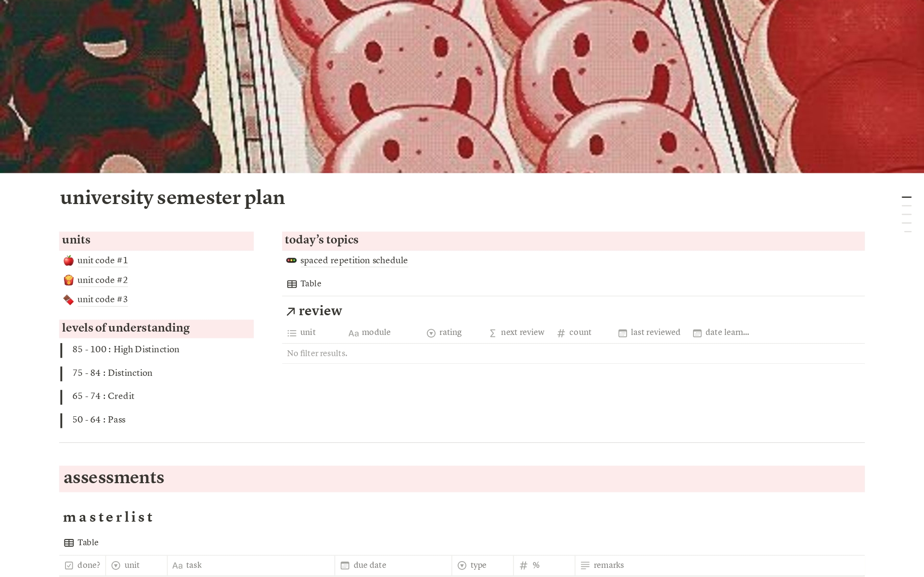Click the spaced repetition schedule toggle icon
This screenshot has height=577, width=924.
(x=291, y=260)
